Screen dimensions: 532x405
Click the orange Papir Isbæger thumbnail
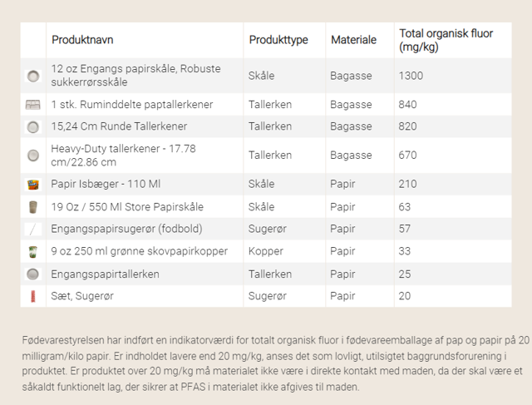click(x=33, y=185)
